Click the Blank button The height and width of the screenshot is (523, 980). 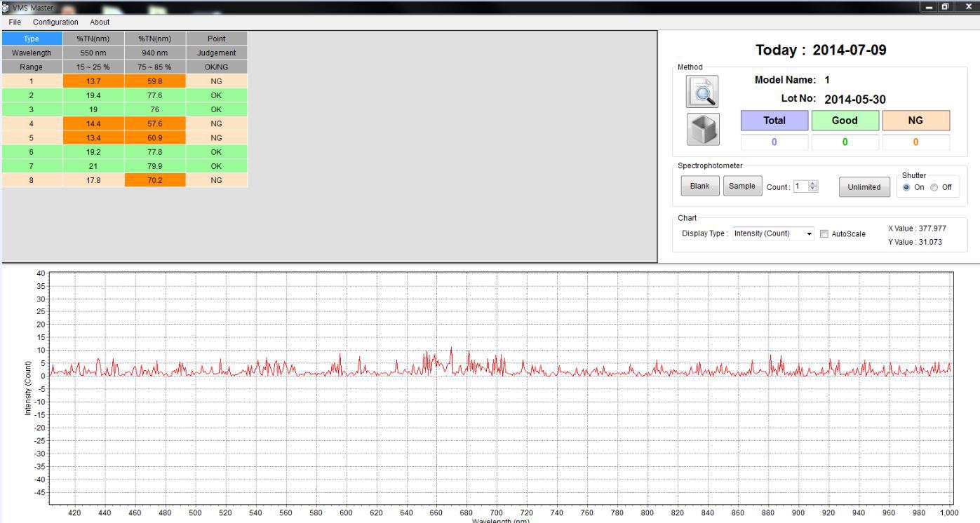[699, 186]
